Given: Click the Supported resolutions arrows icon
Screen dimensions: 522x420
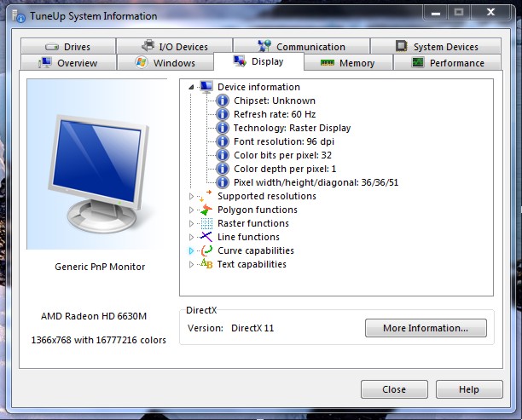Looking at the screenshot, I should pyautogui.click(x=206, y=196).
